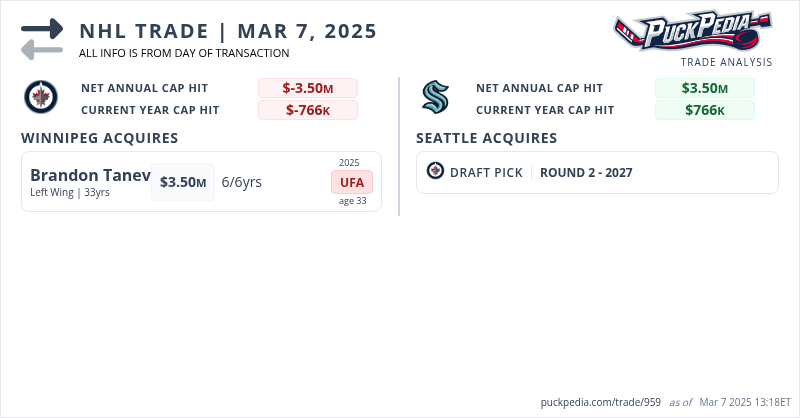Viewport: 800px width, 418px height.
Task: Click Winnipeg's current year cap hit value
Action: (308, 110)
